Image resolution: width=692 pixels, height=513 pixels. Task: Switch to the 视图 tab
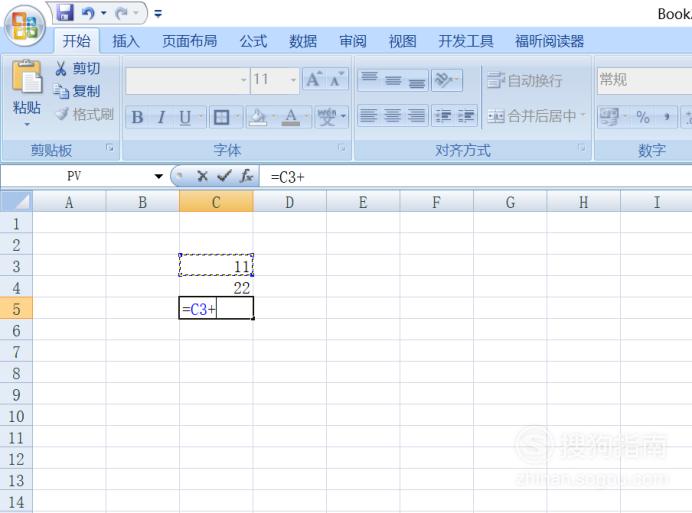[402, 41]
